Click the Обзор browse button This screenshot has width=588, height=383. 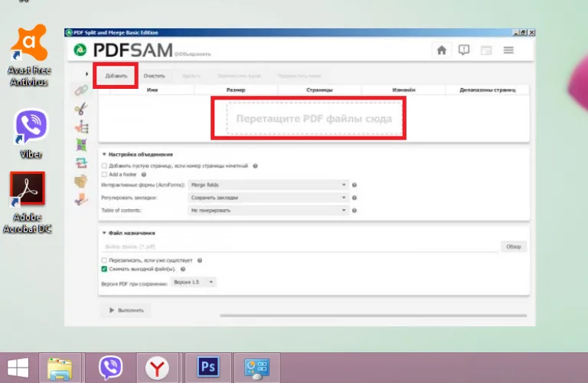coord(514,247)
